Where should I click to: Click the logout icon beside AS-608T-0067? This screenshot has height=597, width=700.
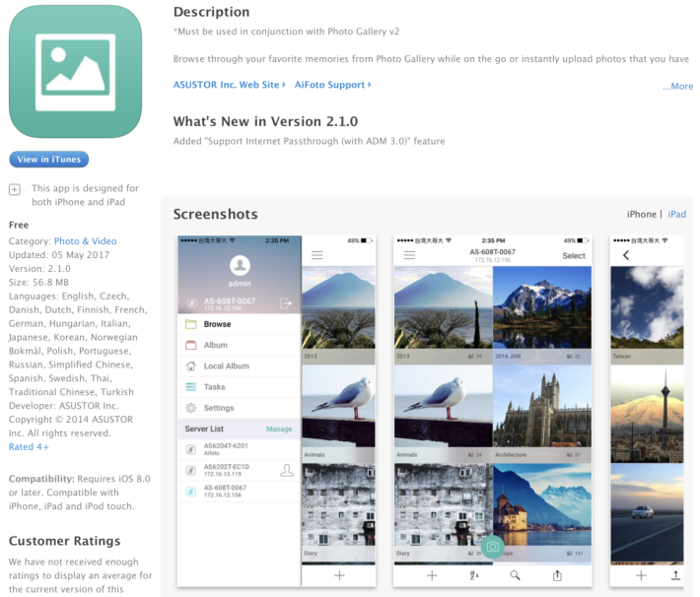[x=286, y=303]
